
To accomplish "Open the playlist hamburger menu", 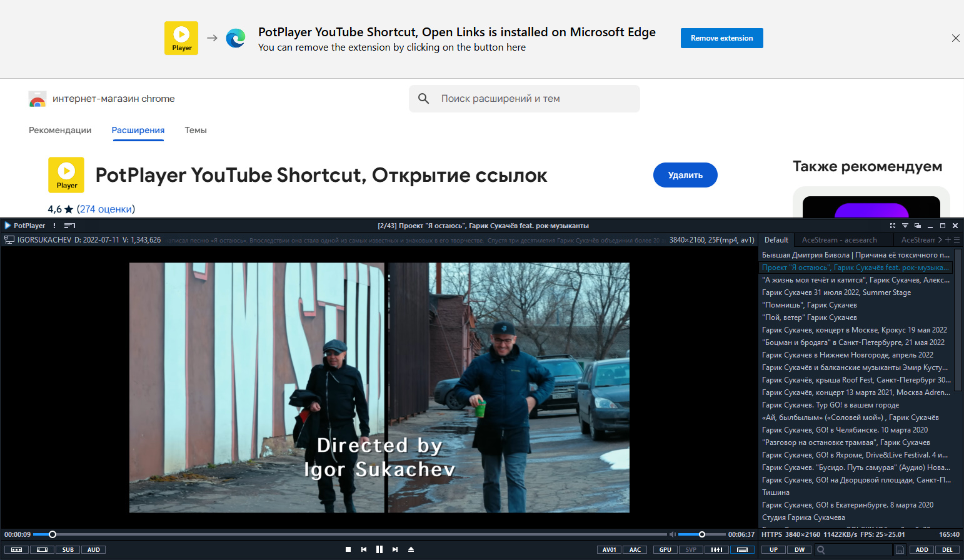I will click(957, 240).
